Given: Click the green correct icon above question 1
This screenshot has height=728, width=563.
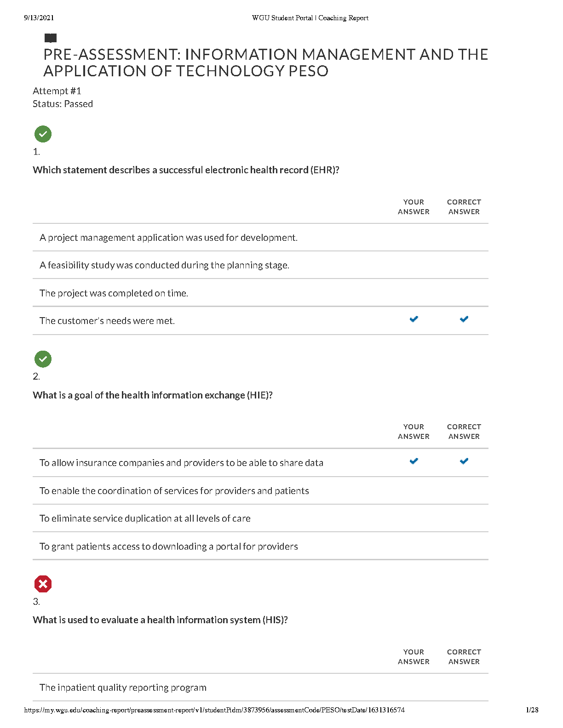Looking at the screenshot, I should coord(43,134).
